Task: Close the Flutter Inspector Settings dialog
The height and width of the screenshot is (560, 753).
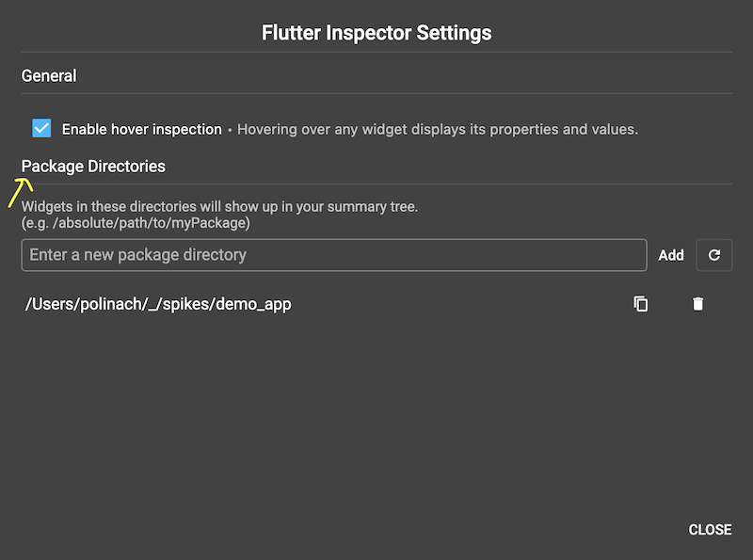Action: (710, 530)
